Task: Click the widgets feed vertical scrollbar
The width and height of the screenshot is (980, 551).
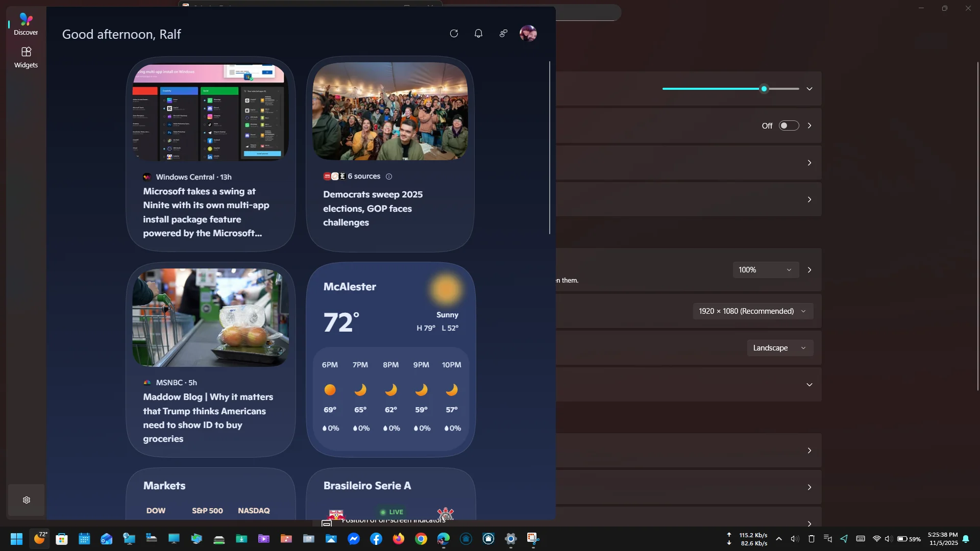Action: (550, 148)
